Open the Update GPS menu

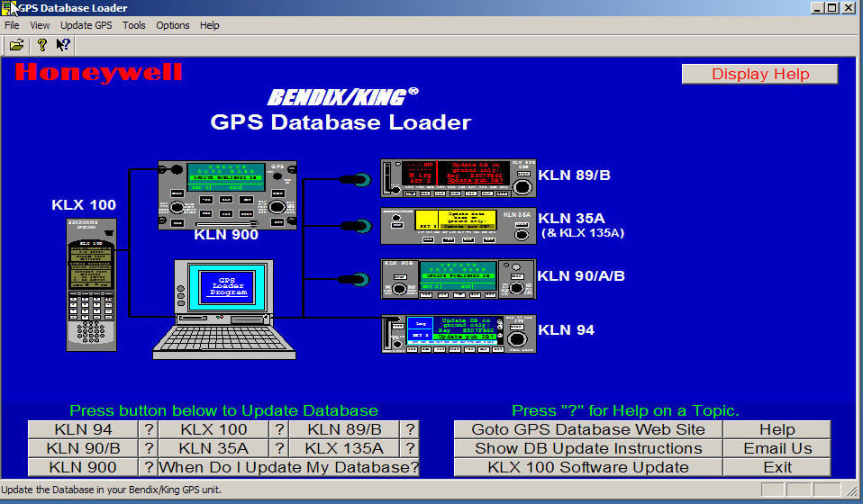86,25
